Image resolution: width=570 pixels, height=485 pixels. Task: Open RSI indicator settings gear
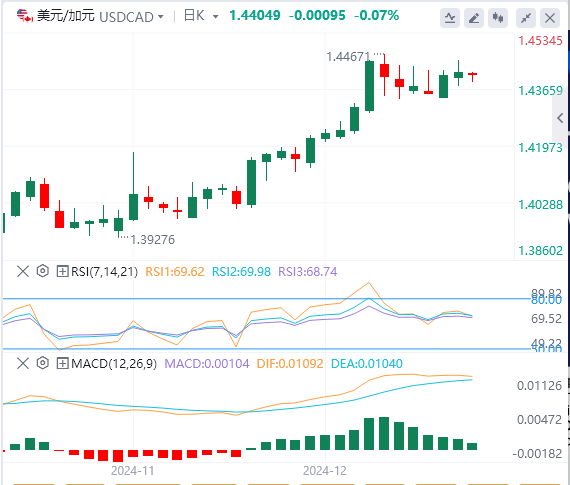click(x=43, y=271)
